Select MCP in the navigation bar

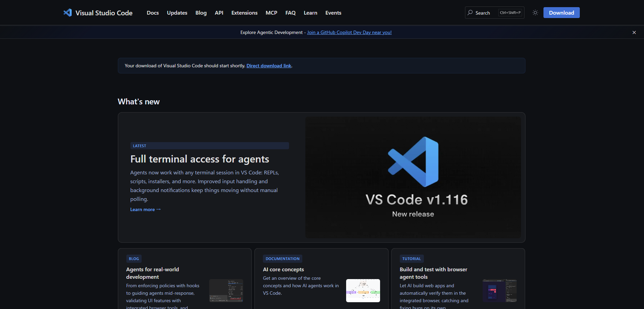[x=271, y=13]
